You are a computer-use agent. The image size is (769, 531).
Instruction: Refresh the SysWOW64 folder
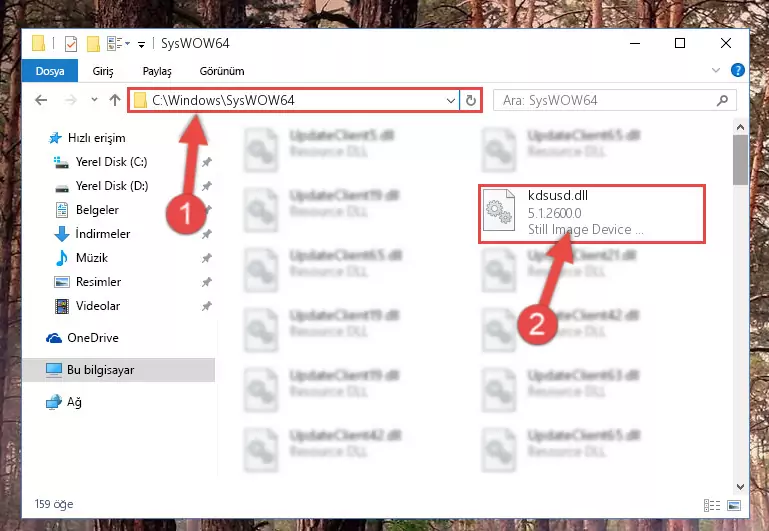tap(470, 101)
